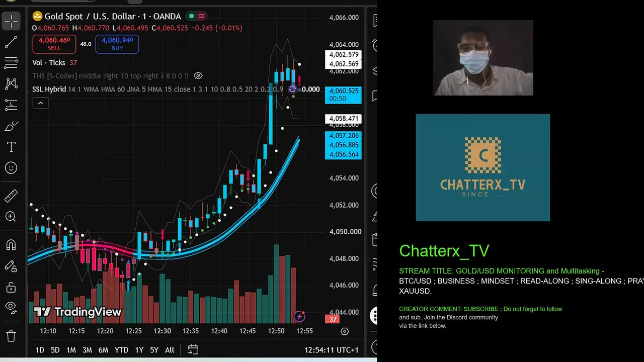Toggle lock all drawings
This screenshot has height=362, width=644.
pyautogui.click(x=11, y=287)
